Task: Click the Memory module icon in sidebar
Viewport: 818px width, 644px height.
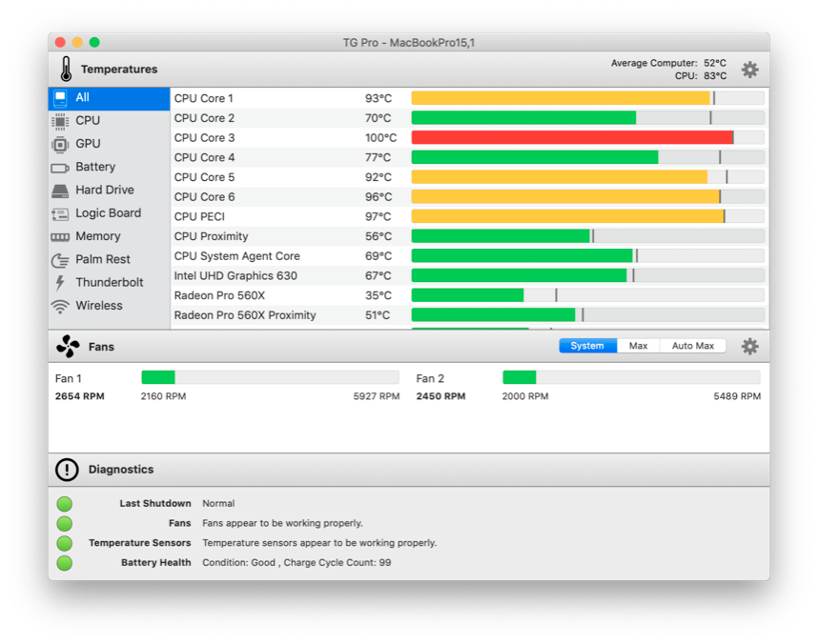Action: click(60, 237)
